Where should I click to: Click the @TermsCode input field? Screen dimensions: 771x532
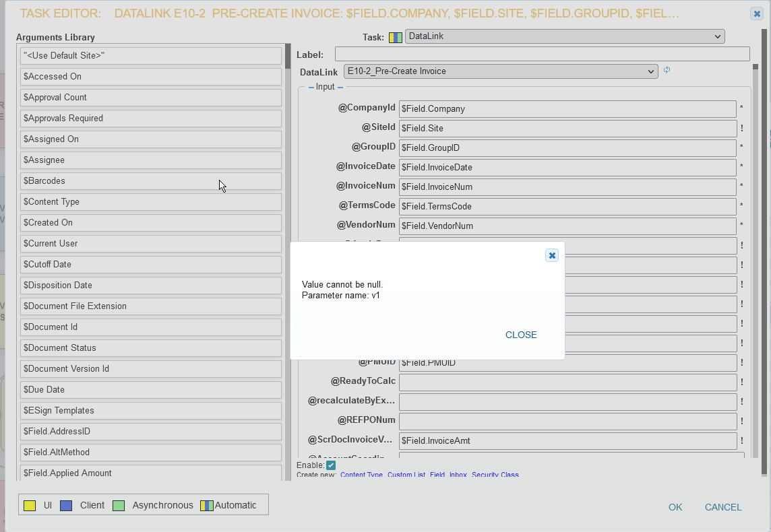[567, 206]
